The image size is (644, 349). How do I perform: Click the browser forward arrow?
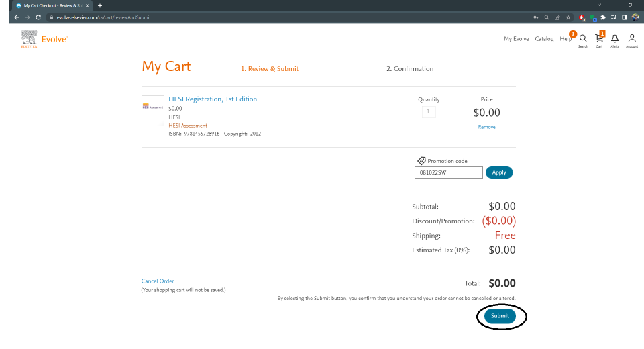pyautogui.click(x=28, y=17)
